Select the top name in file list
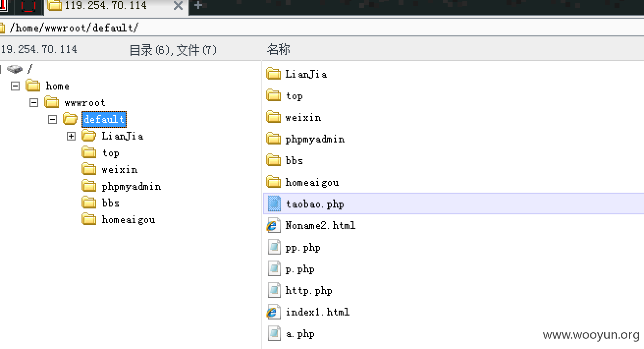 pos(294,96)
